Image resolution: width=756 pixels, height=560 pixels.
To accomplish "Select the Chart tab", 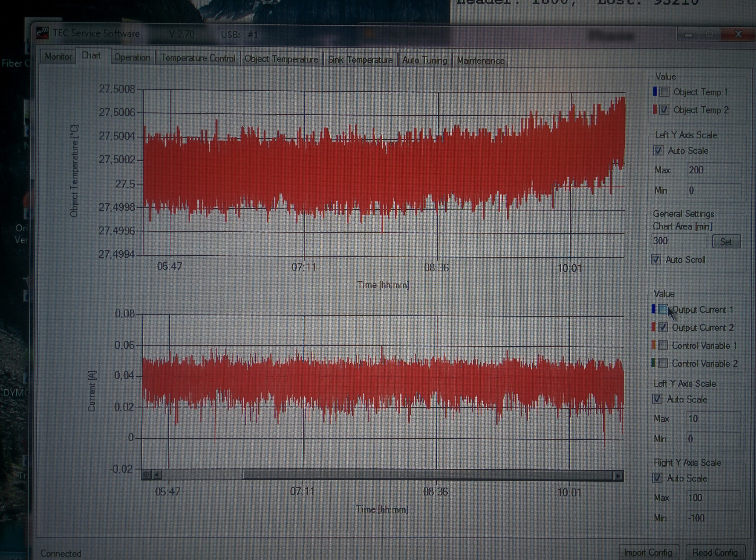I will point(91,55).
